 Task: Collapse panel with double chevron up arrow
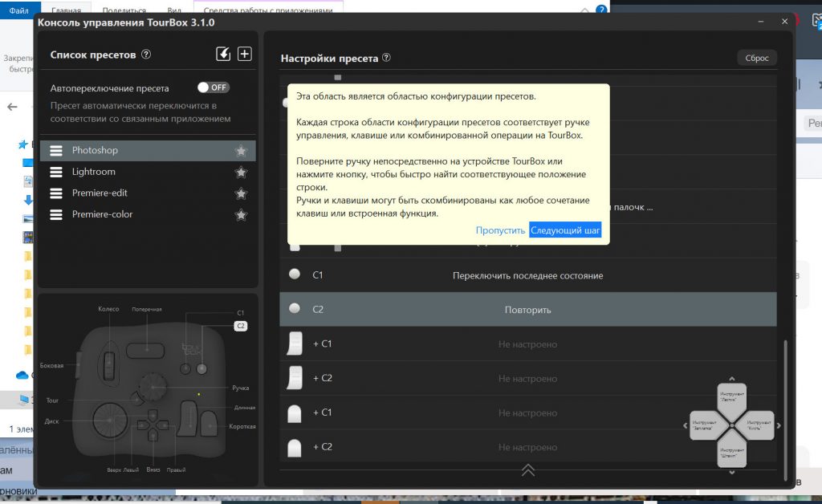(528, 470)
